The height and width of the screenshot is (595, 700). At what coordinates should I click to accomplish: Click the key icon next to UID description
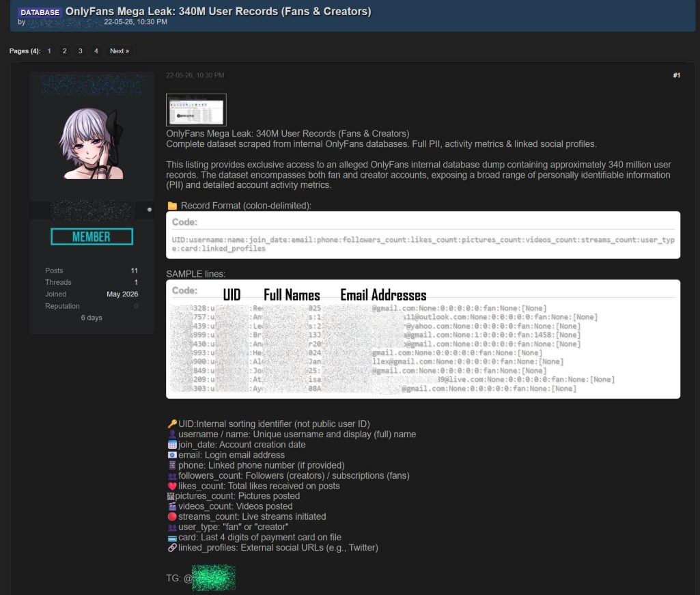click(172, 424)
